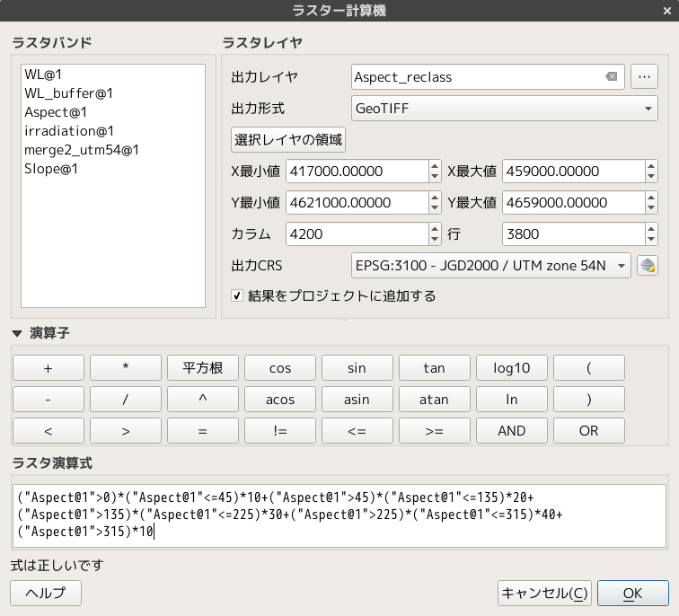Insert the asin function
679x616 pixels.
pos(357,399)
